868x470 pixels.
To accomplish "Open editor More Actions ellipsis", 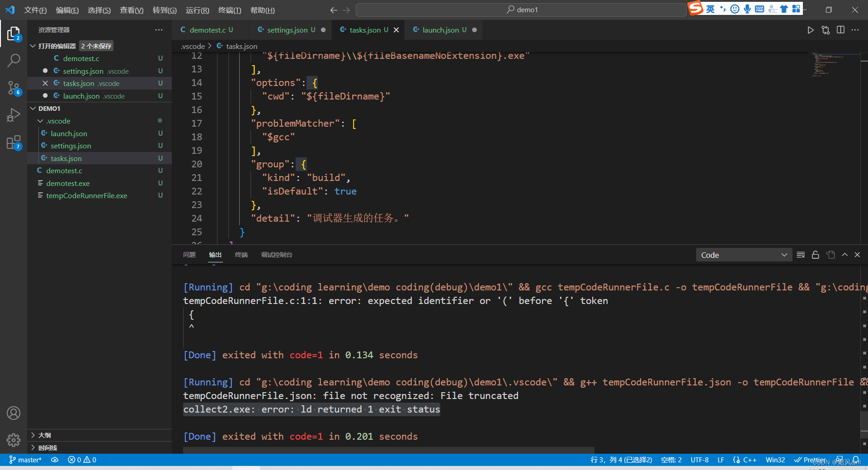I will coord(855,30).
